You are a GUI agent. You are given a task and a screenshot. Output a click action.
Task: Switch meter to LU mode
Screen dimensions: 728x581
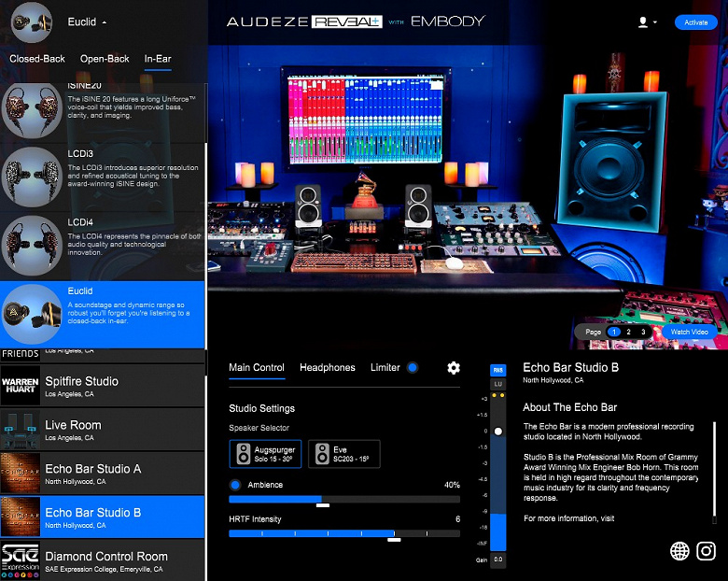(498, 384)
